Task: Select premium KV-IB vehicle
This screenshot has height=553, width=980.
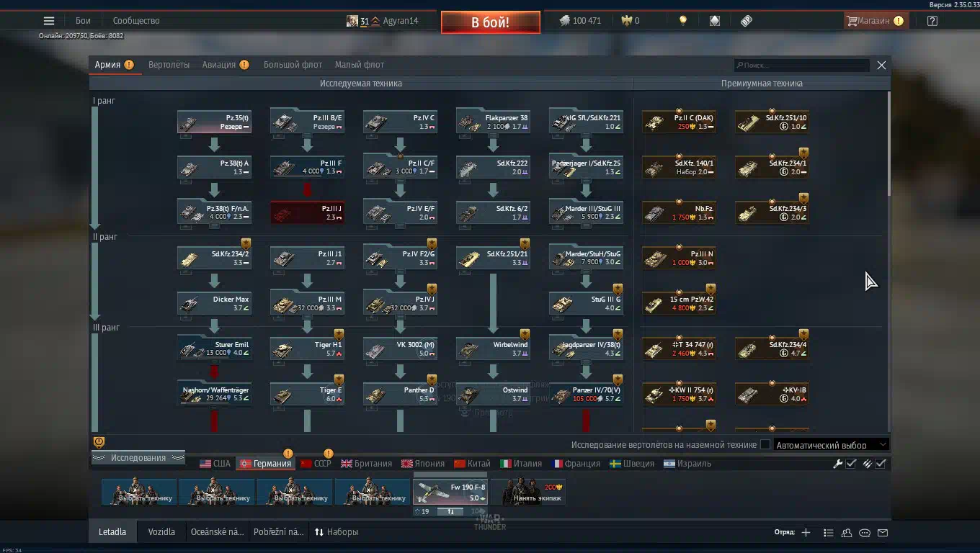Action: (772, 395)
